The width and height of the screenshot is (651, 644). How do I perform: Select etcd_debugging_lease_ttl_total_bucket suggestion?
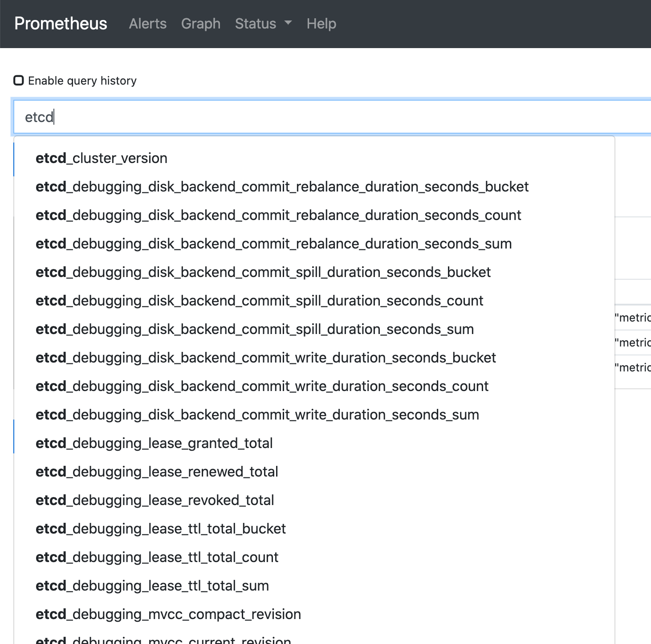161,528
